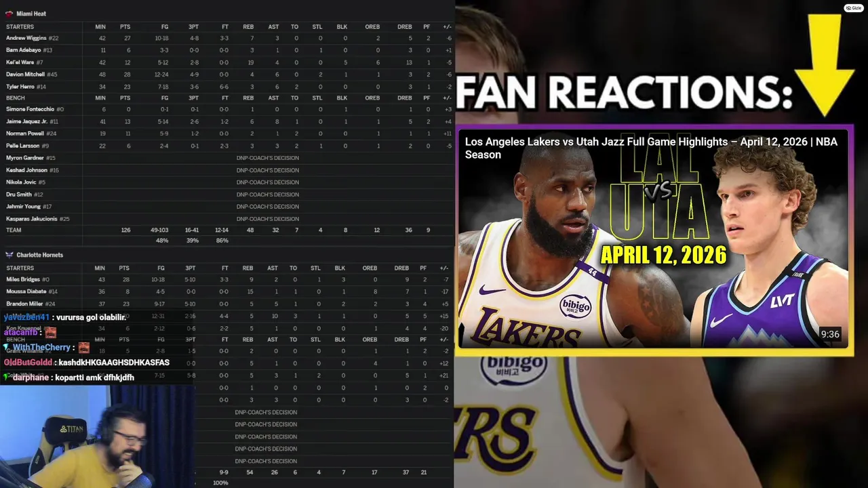Screen dimensions: 868x488
Task: Select player 'Davion Mitchell #45'
Action: pos(32,75)
